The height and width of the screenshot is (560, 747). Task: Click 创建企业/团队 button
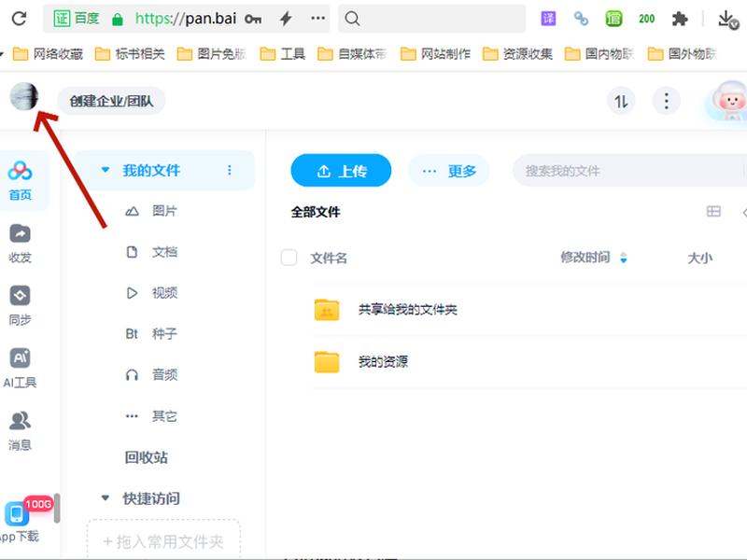click(x=111, y=101)
